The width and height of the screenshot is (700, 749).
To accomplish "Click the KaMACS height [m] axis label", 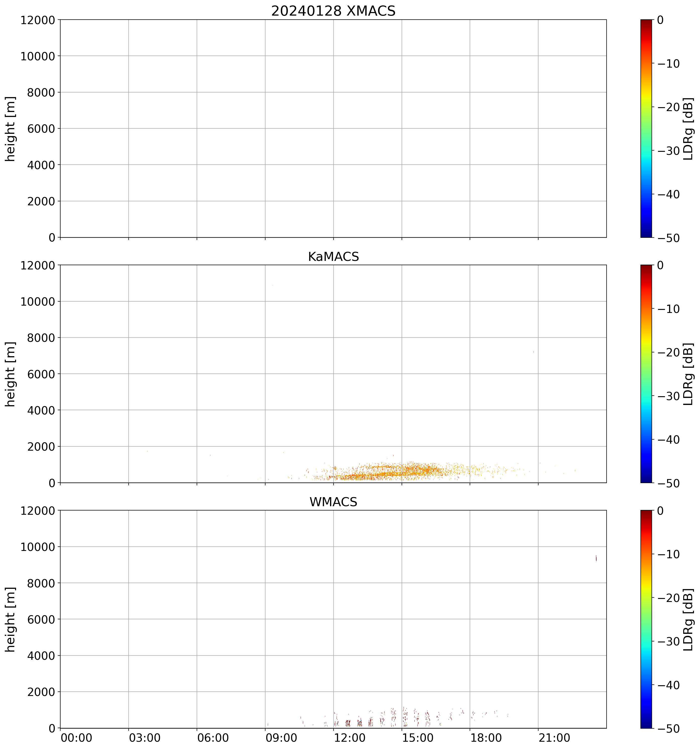I will [x=11, y=374].
